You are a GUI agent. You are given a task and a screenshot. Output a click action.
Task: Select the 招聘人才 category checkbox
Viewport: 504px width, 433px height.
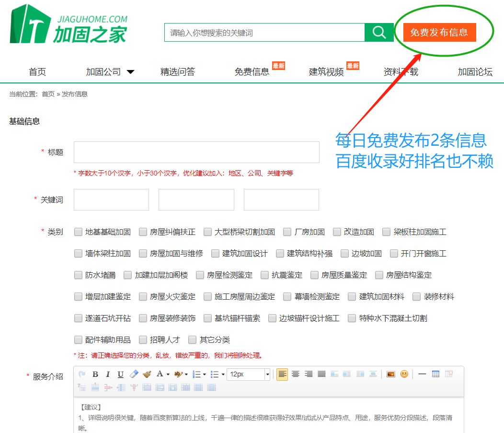(143, 340)
